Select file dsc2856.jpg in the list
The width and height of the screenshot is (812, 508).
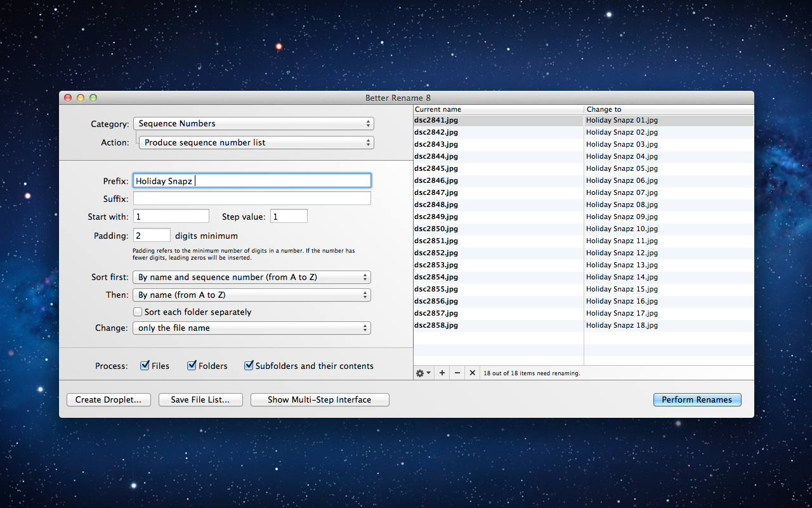[436, 301]
